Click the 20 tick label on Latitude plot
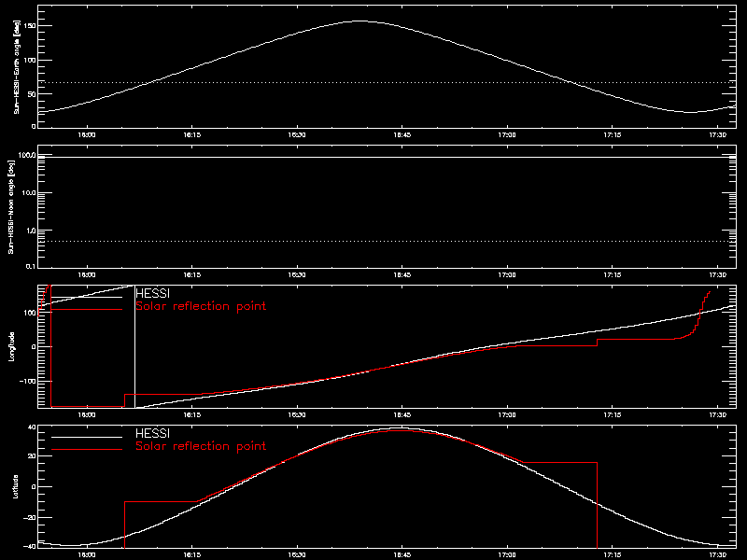747x560 pixels. click(x=32, y=456)
